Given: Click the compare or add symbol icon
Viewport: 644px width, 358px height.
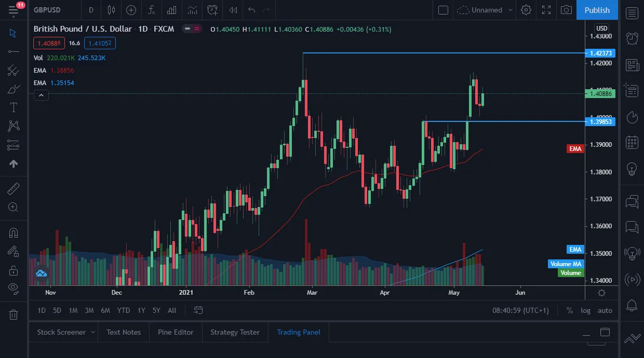Looking at the screenshot, I should [131, 10].
